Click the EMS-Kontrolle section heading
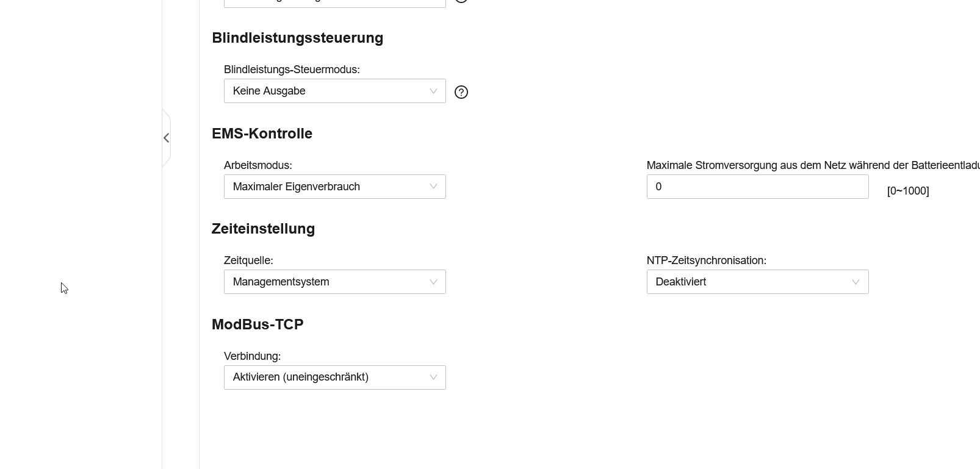The height and width of the screenshot is (469, 980). [262, 134]
